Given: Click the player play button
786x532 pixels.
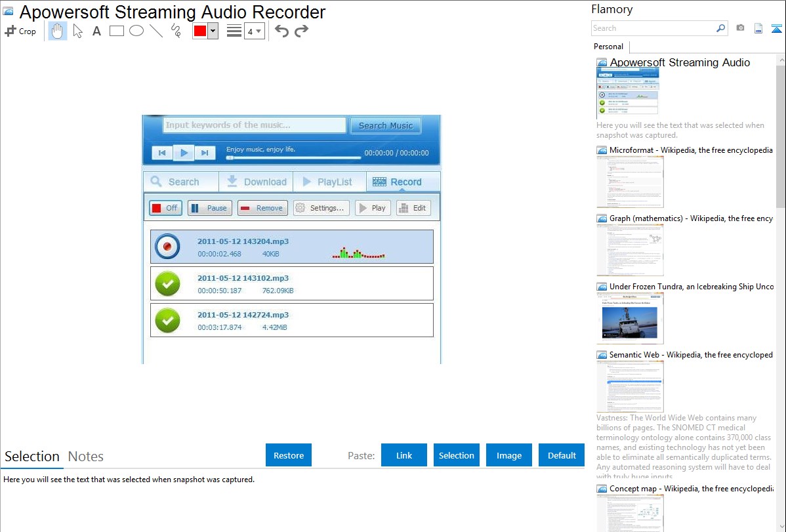Looking at the screenshot, I should [184, 153].
